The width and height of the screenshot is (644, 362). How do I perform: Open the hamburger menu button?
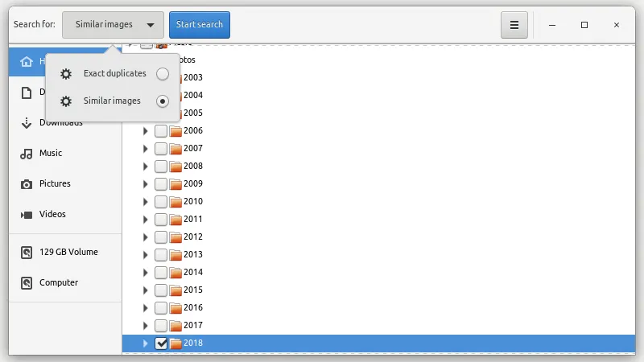[x=514, y=25]
